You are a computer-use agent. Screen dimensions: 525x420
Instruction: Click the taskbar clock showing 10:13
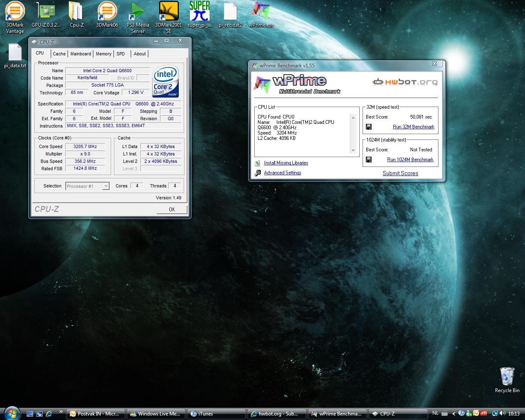coord(514,413)
